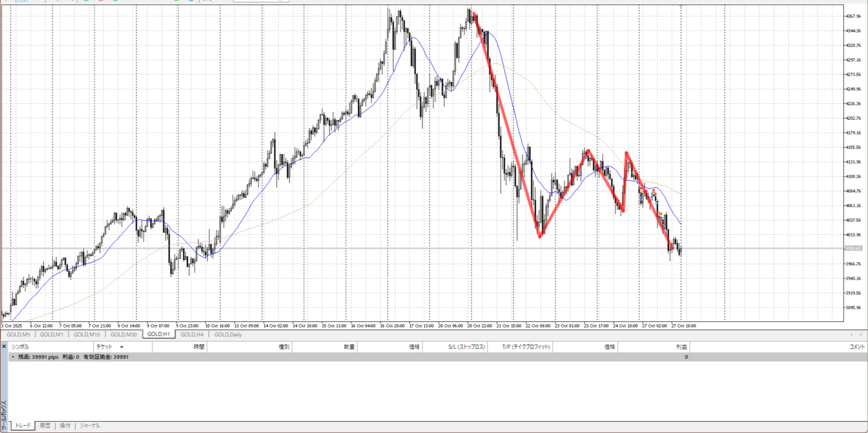Show the GOLD,Daily chart tab
The image size is (868, 433).
point(228,335)
